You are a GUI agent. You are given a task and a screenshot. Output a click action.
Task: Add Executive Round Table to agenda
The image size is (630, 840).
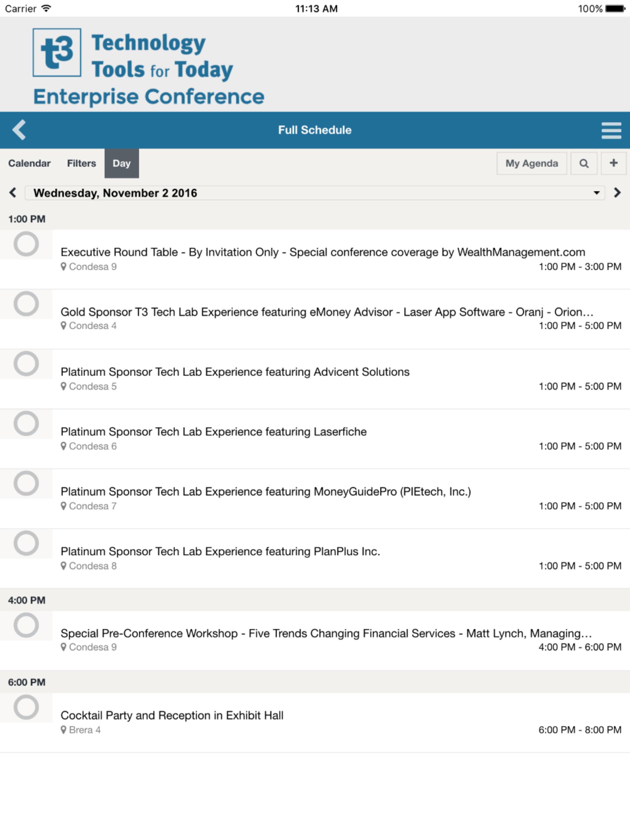26,244
